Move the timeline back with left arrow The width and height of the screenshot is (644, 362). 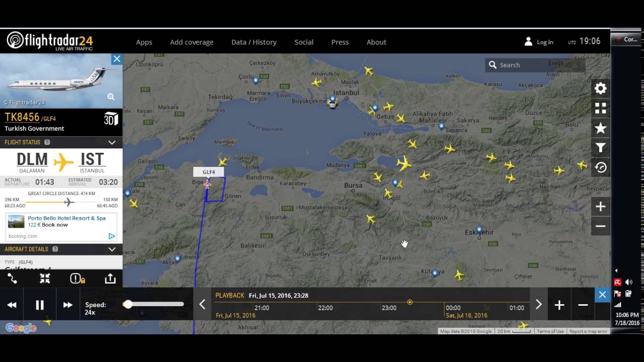point(202,304)
